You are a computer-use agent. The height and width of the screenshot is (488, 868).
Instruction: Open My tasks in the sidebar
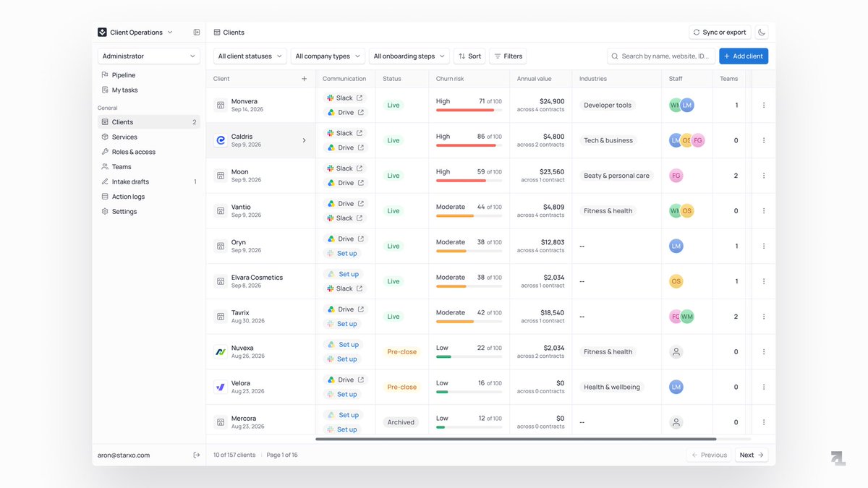click(149, 90)
